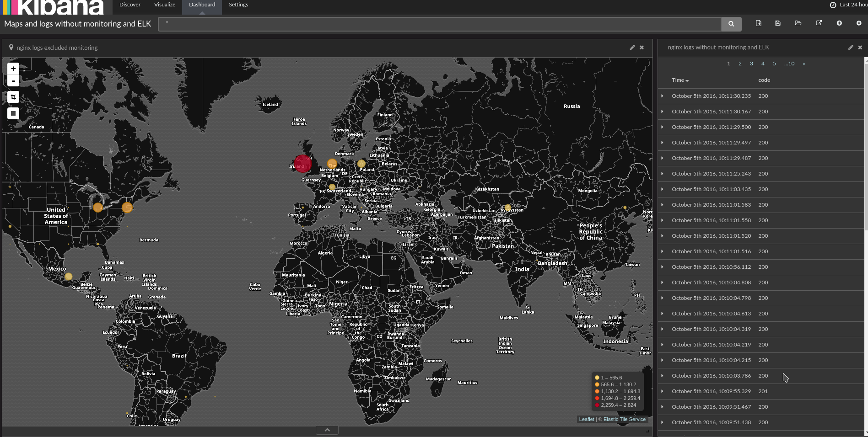Click the Save Dashboard floppy icon
Viewport: 868px width, 437px height.
(x=777, y=23)
